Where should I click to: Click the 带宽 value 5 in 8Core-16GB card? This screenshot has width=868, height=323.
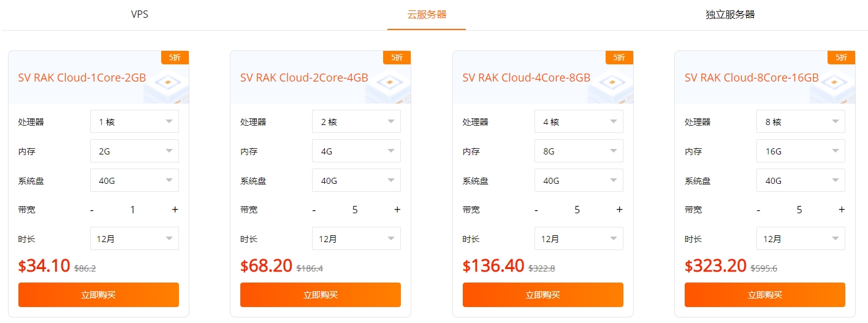[x=799, y=210]
